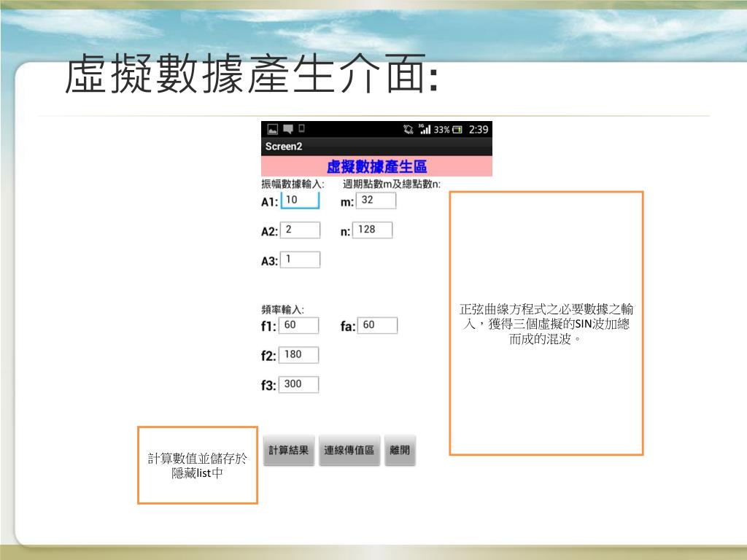Click the f1 frequency input field
Viewport: 747px width, 560px height.
coord(298,325)
